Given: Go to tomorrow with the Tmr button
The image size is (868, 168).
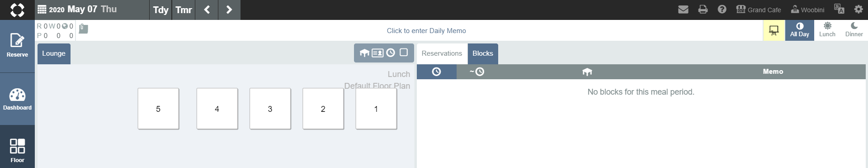Looking at the screenshot, I should point(184,10).
